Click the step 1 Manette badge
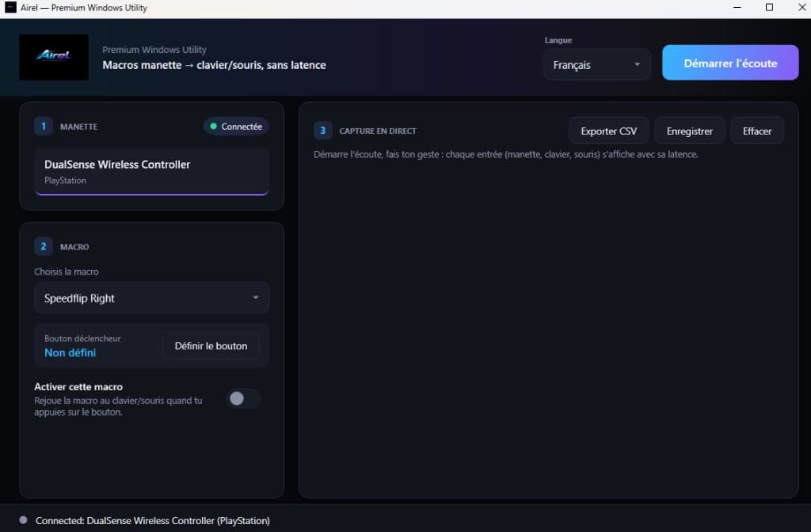The height and width of the screenshot is (532, 811). pyautogui.click(x=44, y=126)
